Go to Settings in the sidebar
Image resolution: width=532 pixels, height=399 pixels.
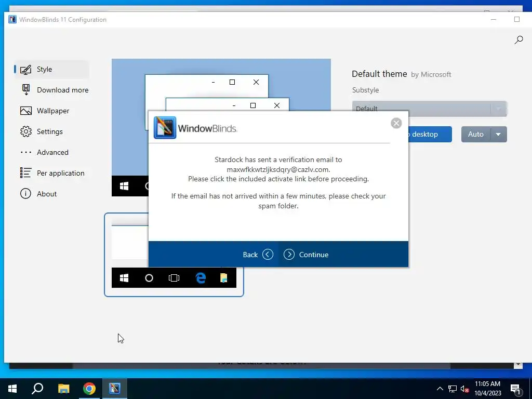click(x=51, y=131)
